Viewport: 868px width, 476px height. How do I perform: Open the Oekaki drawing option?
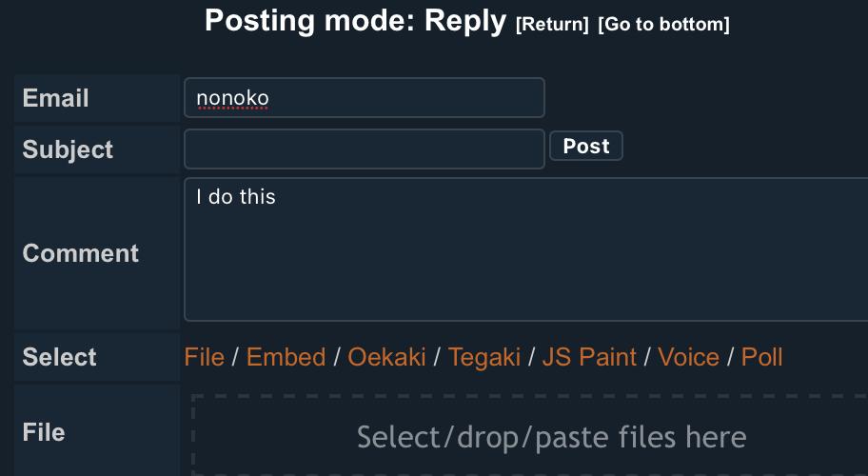(x=386, y=357)
